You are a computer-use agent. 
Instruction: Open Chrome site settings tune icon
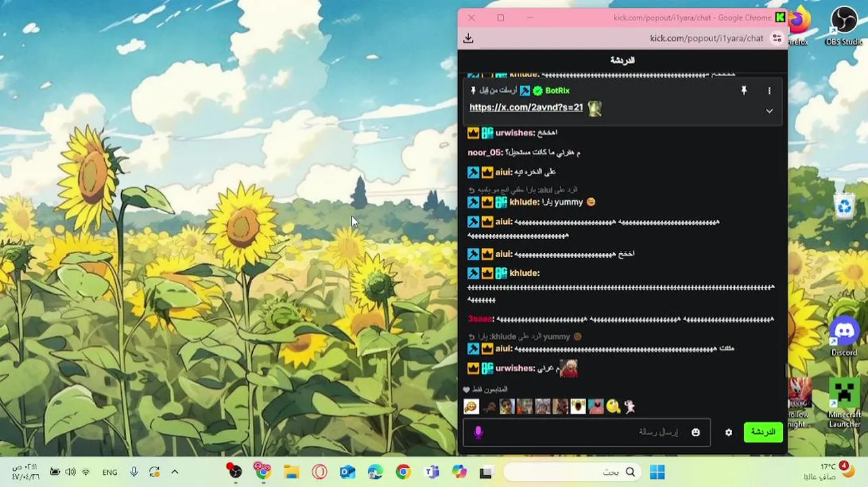777,39
